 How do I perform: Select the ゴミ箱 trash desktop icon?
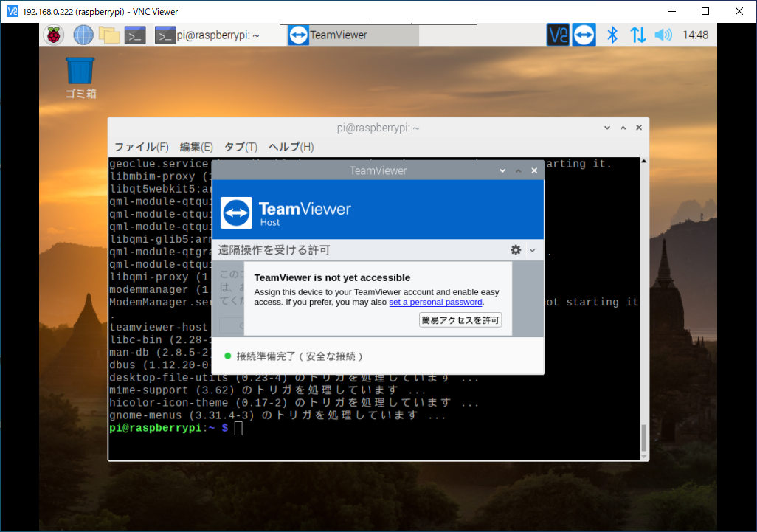[80, 78]
